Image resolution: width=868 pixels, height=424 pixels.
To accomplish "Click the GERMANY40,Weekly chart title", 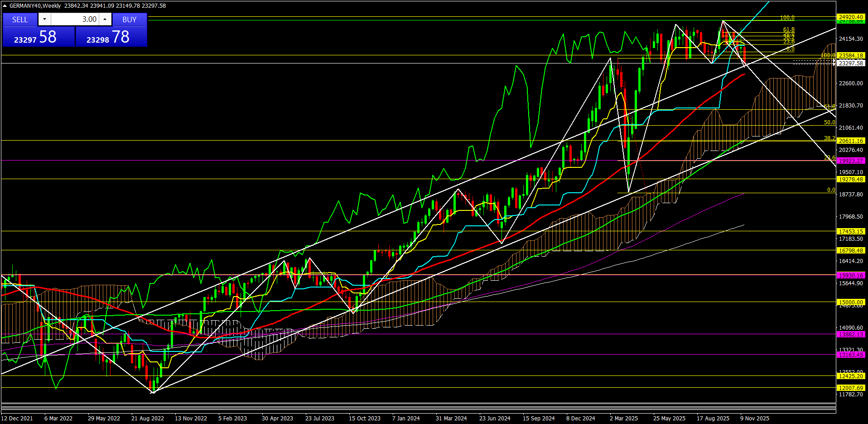I will [x=35, y=6].
